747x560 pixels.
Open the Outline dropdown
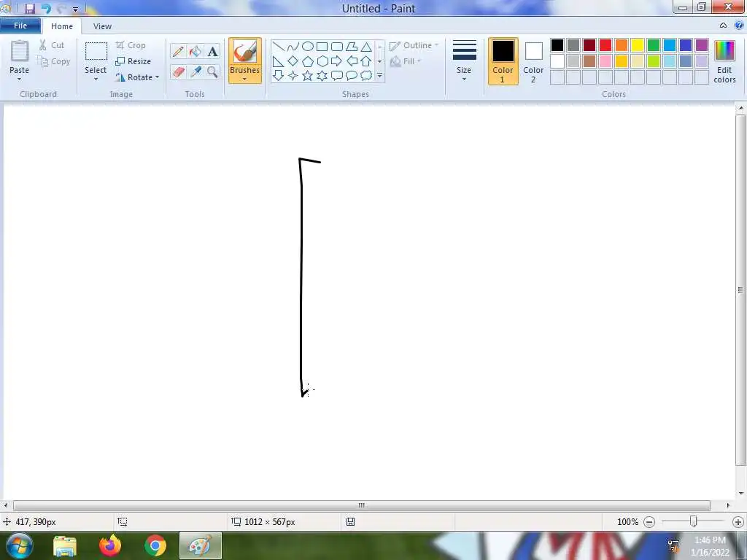tap(414, 46)
